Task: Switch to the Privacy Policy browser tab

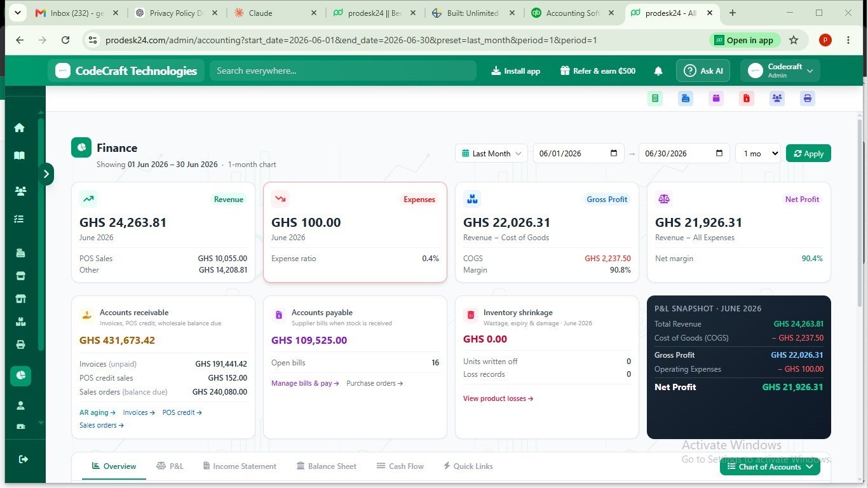Action: tap(176, 13)
